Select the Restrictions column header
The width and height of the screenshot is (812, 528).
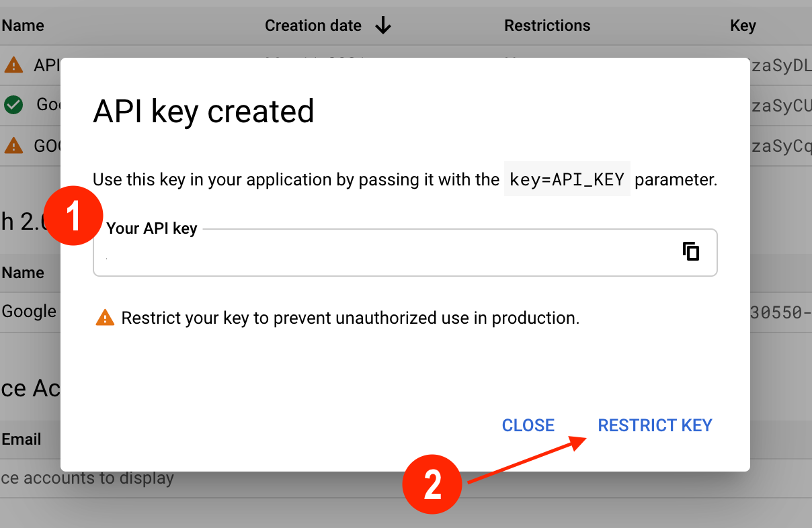(546, 26)
